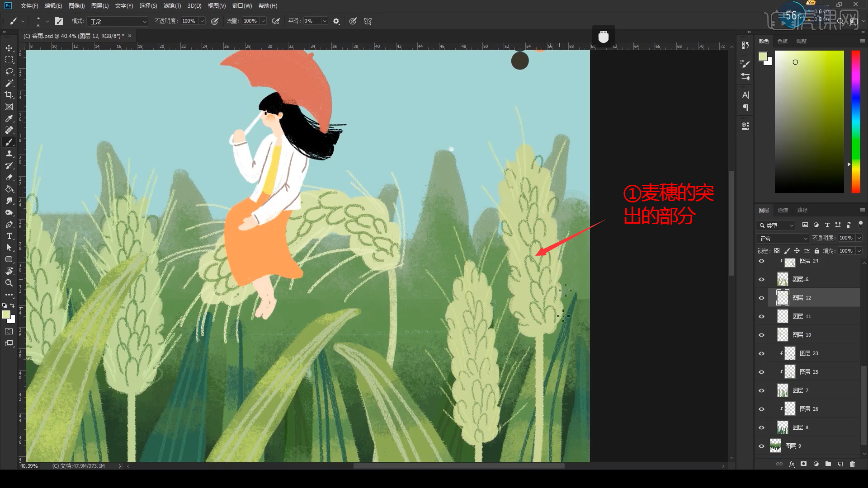Hide layer 图层 9
This screenshot has width=868, height=488.
tap(762, 446)
